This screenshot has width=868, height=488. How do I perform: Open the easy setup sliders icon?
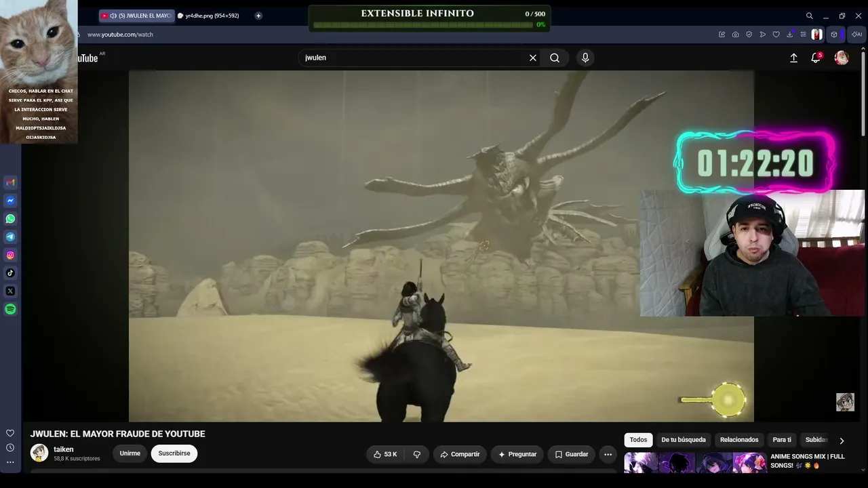[x=803, y=35]
